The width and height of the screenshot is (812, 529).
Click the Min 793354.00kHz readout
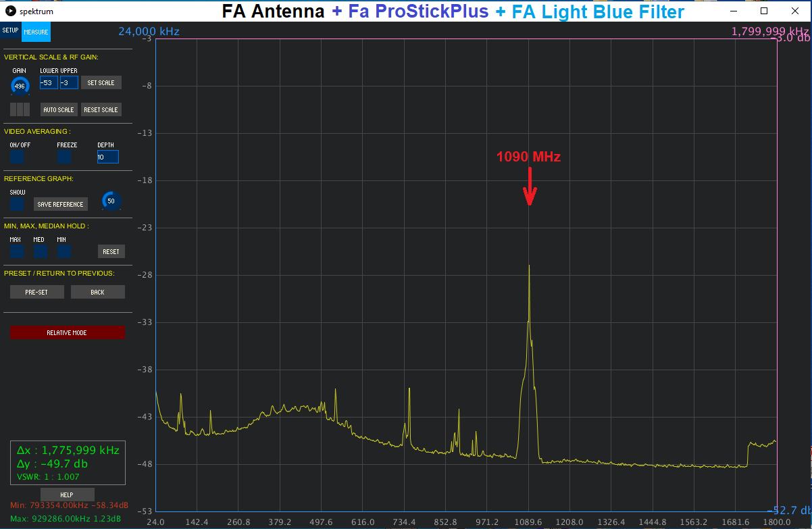69,505
